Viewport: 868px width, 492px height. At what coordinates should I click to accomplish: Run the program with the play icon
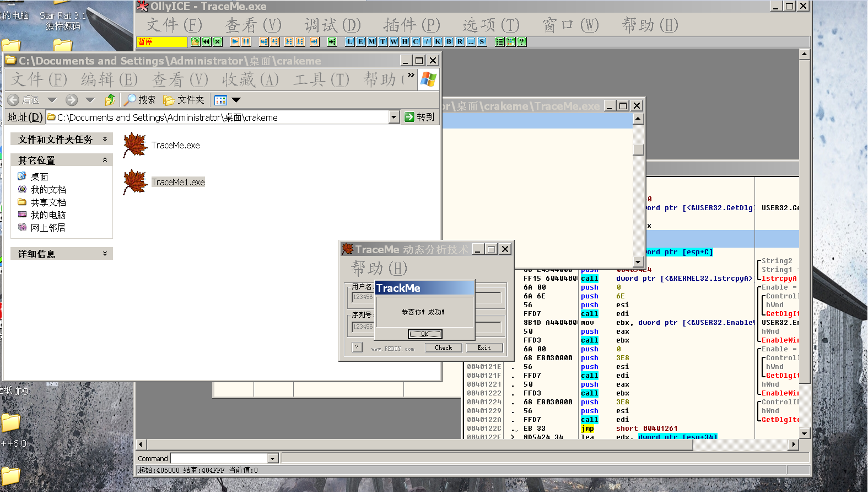[x=235, y=41]
